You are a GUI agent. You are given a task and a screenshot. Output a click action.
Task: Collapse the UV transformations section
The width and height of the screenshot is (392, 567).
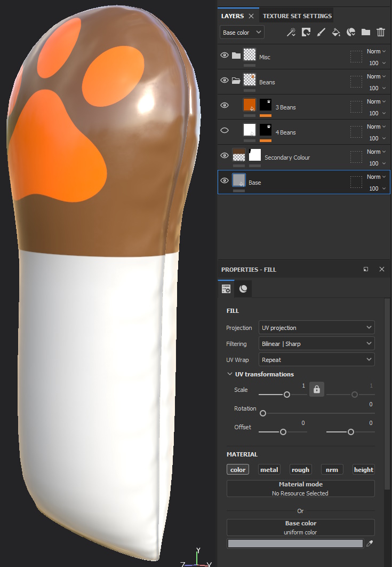pos(230,374)
